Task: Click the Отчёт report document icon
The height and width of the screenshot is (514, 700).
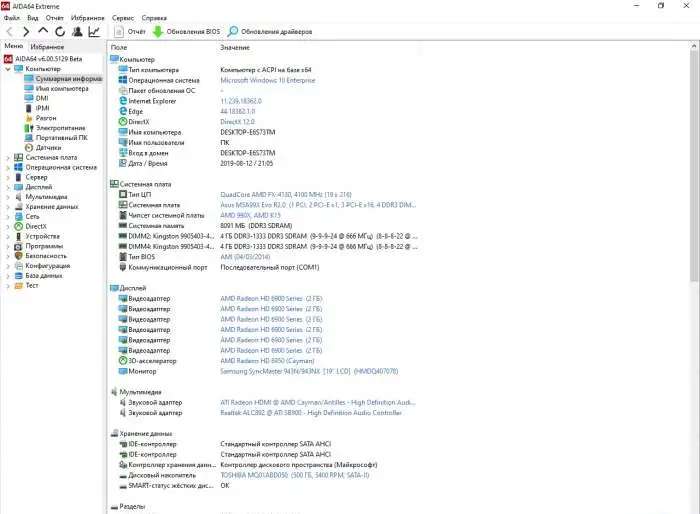Action: click(x=119, y=32)
